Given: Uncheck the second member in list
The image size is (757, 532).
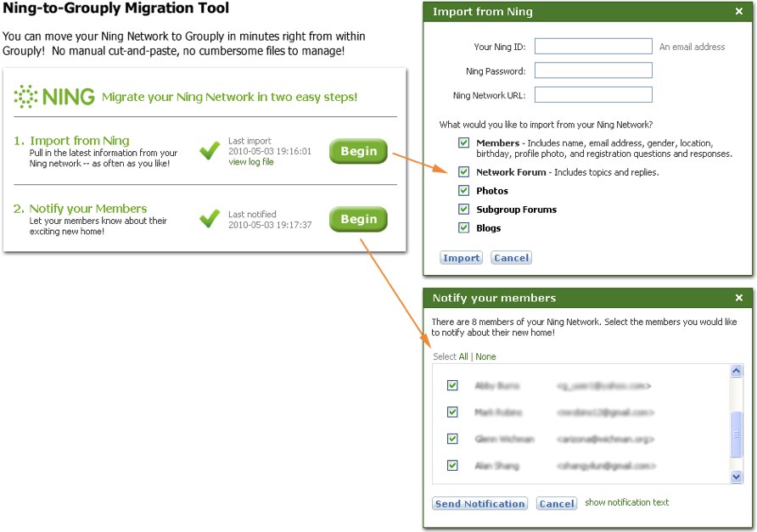Looking at the screenshot, I should click(x=452, y=412).
